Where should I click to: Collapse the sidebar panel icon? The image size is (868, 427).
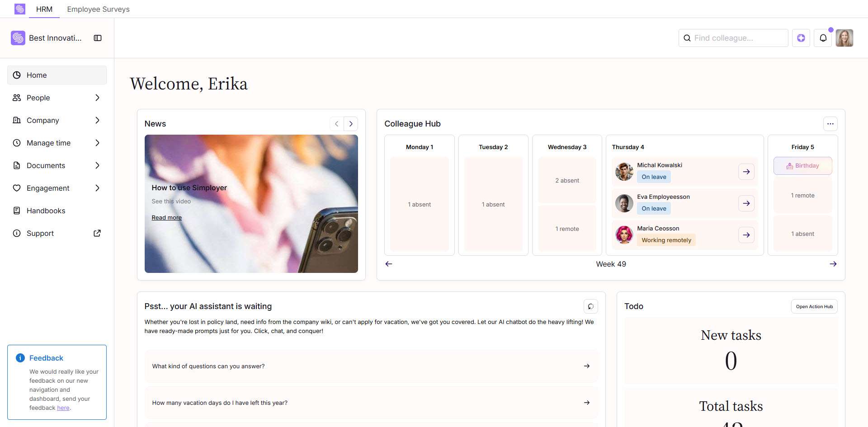98,38
